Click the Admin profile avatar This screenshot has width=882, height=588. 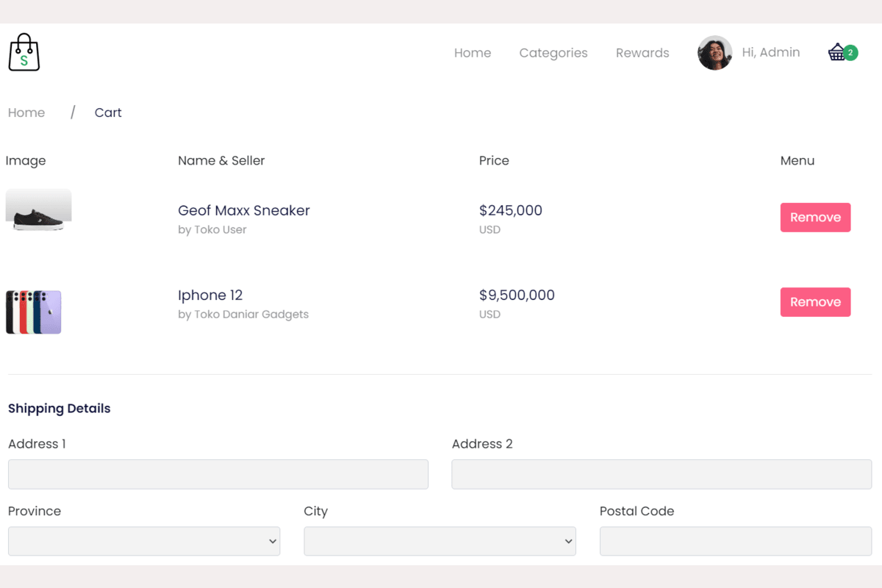tap(714, 53)
